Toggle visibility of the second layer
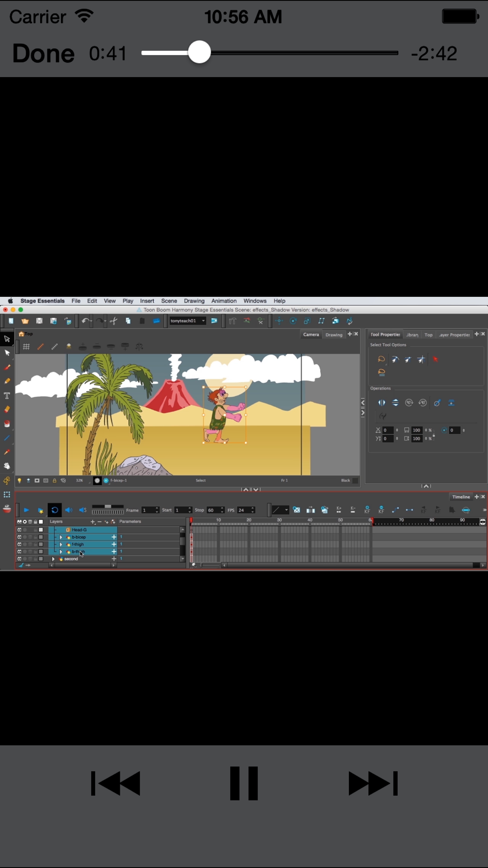This screenshot has width=488, height=868. point(20,559)
